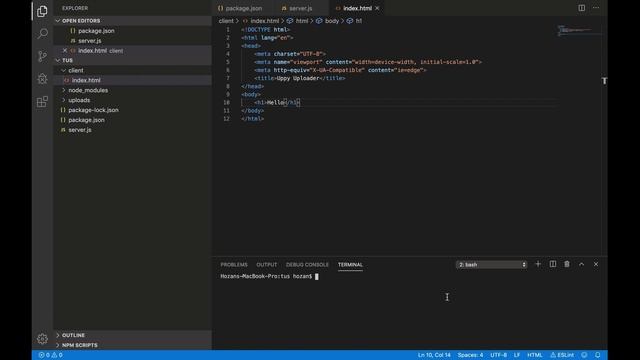Click the editor minimap preview
This screenshot has height=360, width=640.
pos(579,31)
